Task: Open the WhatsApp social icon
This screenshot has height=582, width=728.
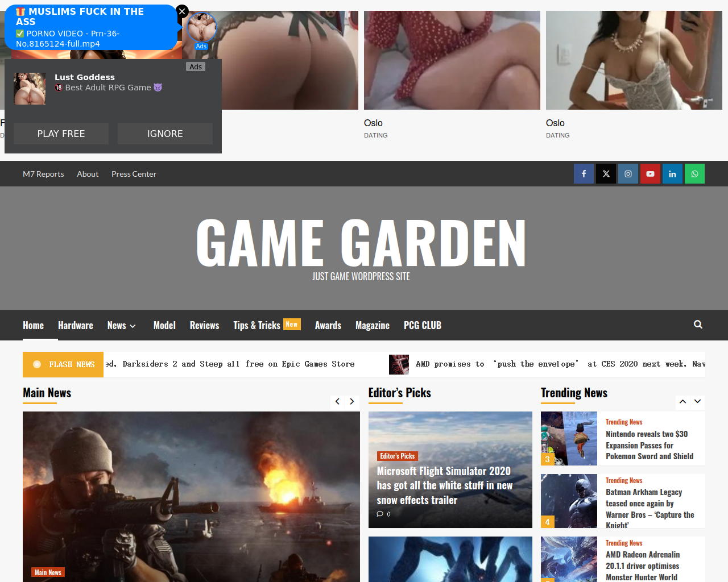Action: [x=694, y=174]
